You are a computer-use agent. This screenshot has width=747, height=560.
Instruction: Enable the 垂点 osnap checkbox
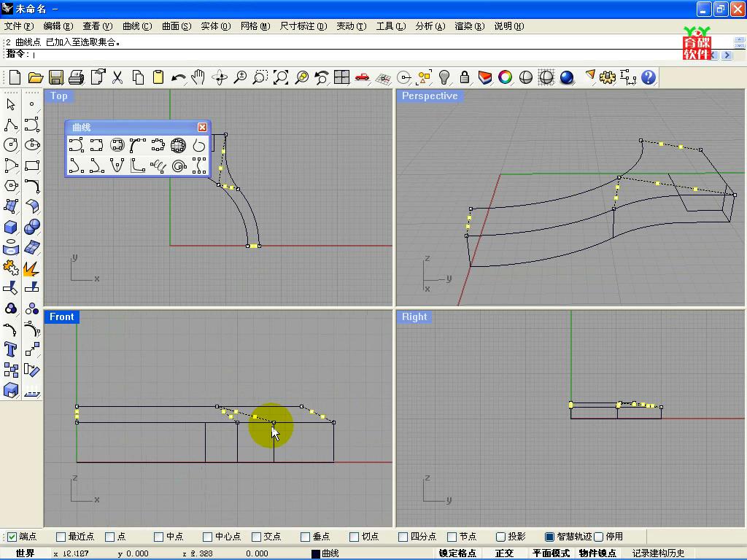(x=306, y=537)
